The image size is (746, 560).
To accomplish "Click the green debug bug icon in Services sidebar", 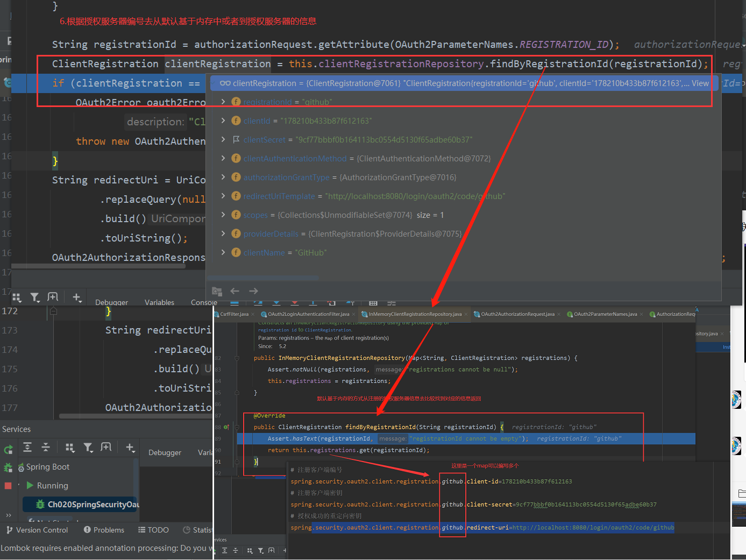I will [8, 467].
